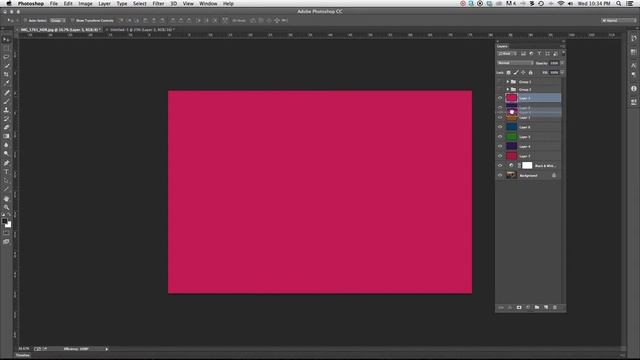Viewport: 640px width, 360px height.
Task: Open the Info panel icon in right dock
Action: 633,89
